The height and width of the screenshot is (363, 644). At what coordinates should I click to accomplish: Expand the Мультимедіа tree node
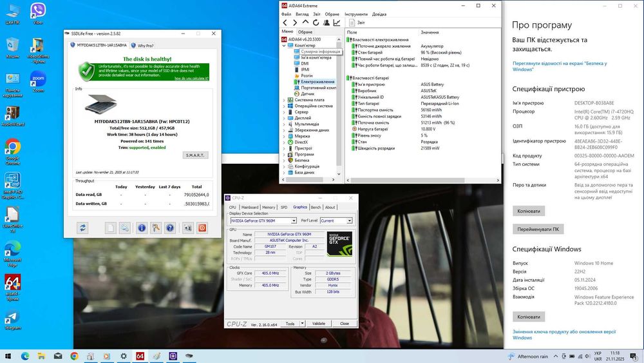tap(284, 124)
